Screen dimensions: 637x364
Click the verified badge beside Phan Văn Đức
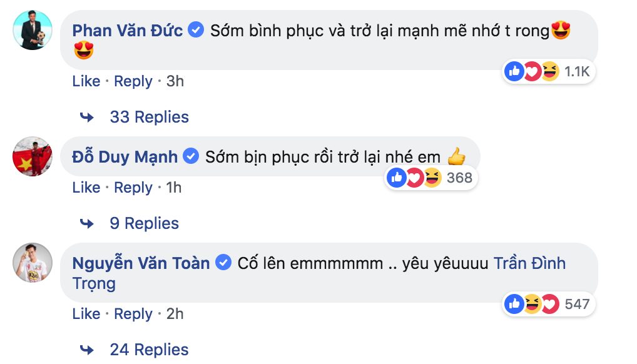click(x=196, y=30)
